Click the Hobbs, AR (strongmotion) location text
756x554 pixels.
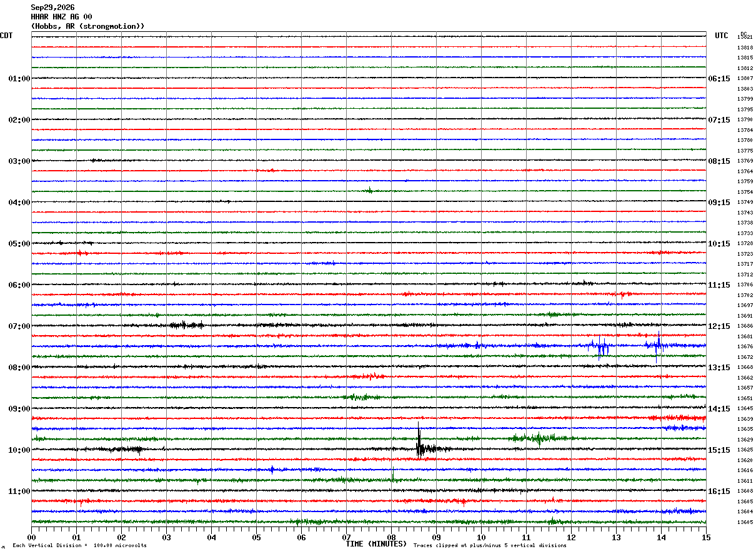[88, 26]
